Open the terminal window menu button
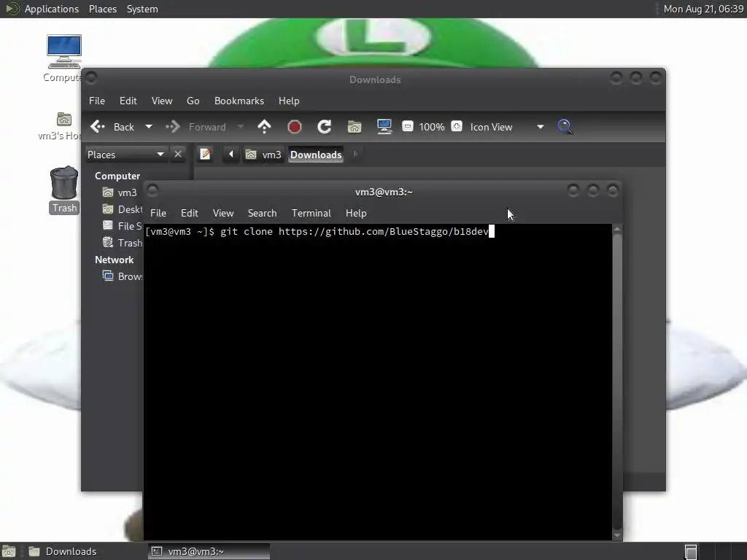 tap(152, 191)
